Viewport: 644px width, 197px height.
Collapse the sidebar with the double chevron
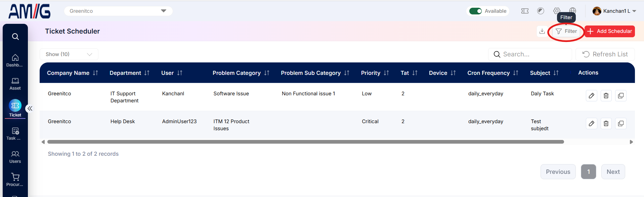[30, 108]
